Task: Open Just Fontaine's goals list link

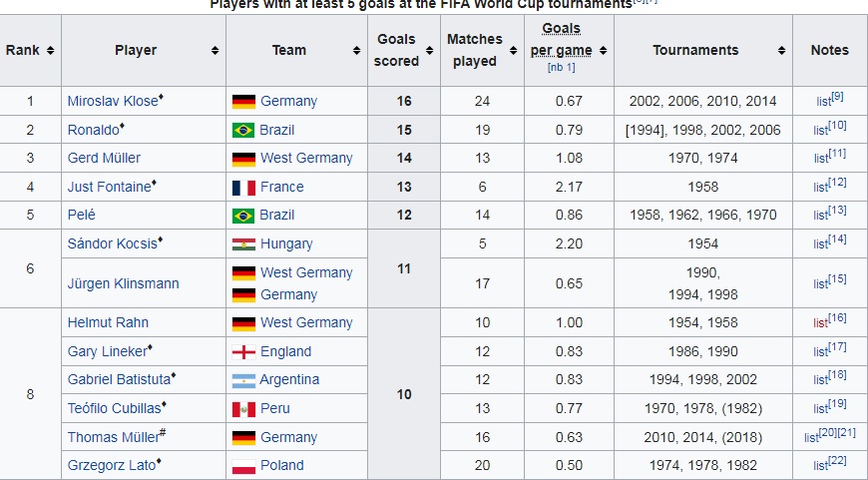Action: pos(820,188)
